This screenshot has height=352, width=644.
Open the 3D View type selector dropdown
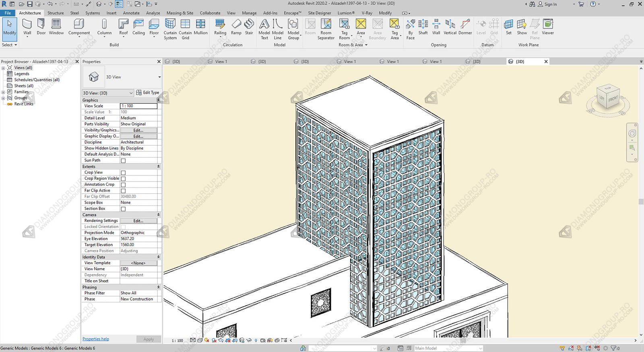pyautogui.click(x=159, y=77)
